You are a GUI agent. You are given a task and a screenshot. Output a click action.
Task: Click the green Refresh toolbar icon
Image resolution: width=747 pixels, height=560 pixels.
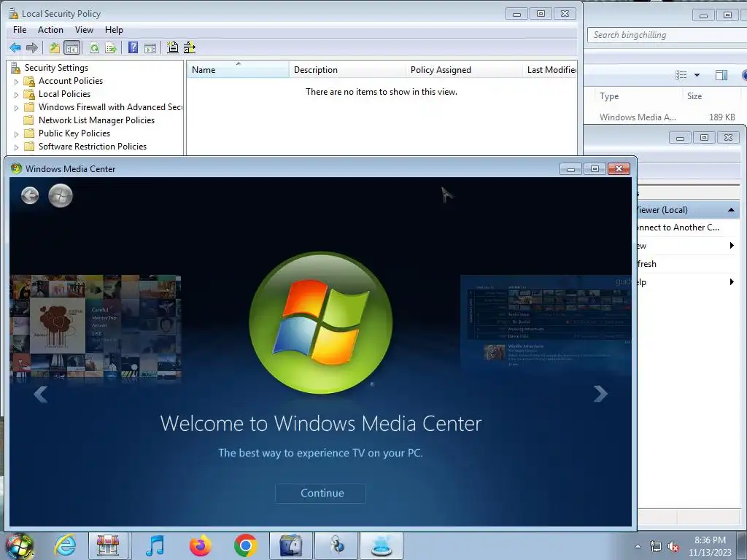point(94,47)
